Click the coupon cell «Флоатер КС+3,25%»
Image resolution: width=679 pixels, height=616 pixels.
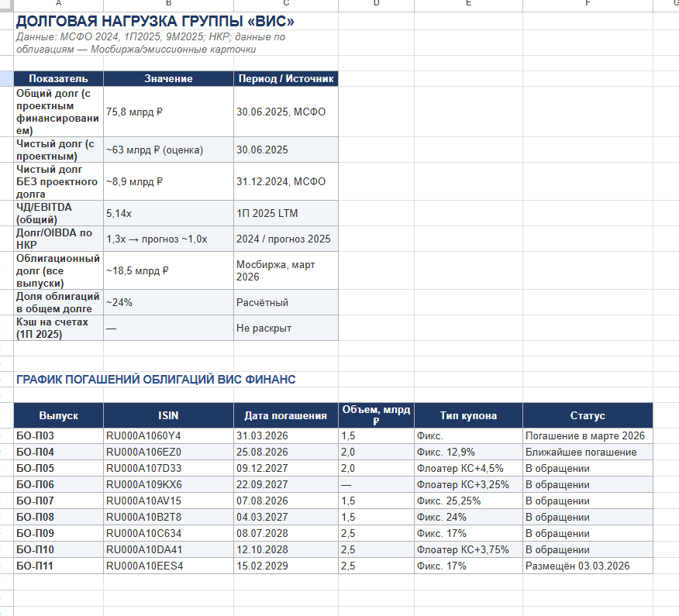coord(468,484)
